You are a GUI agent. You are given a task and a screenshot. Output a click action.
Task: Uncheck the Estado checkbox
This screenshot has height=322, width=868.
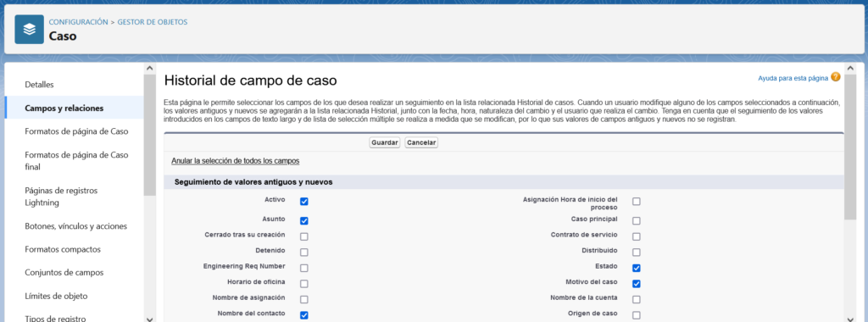(x=637, y=269)
